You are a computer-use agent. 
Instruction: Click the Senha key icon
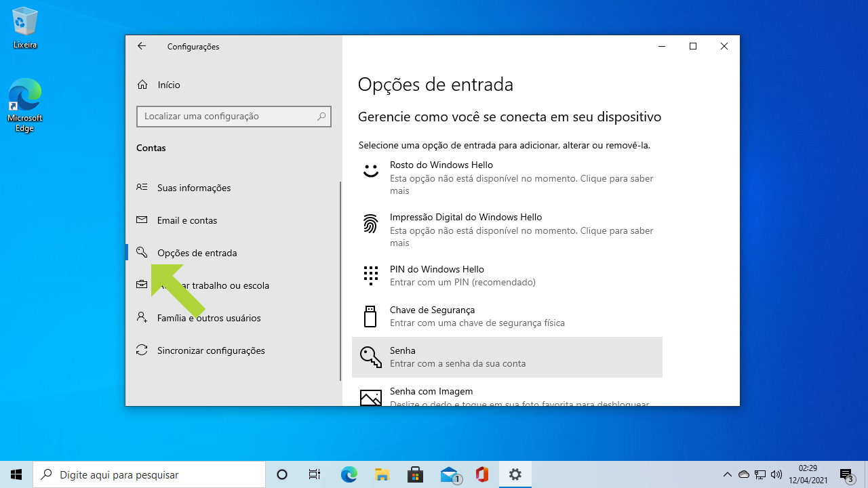point(370,357)
